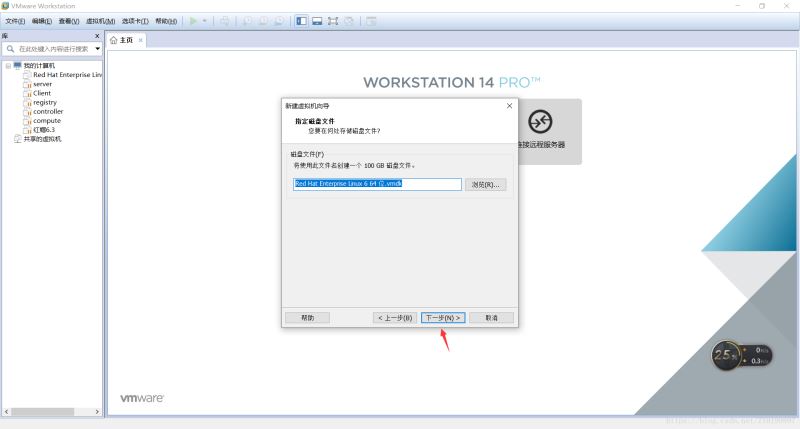The image size is (800, 429).
Task: Click the library search input field
Action: pos(54,49)
